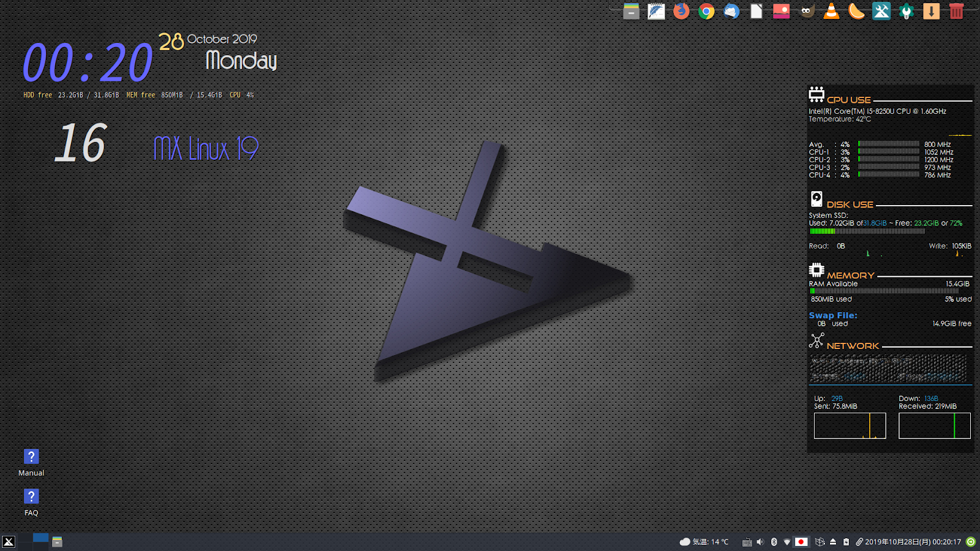Click the keyboard tray icon
Image resolution: width=980 pixels, height=551 pixels.
(747, 542)
